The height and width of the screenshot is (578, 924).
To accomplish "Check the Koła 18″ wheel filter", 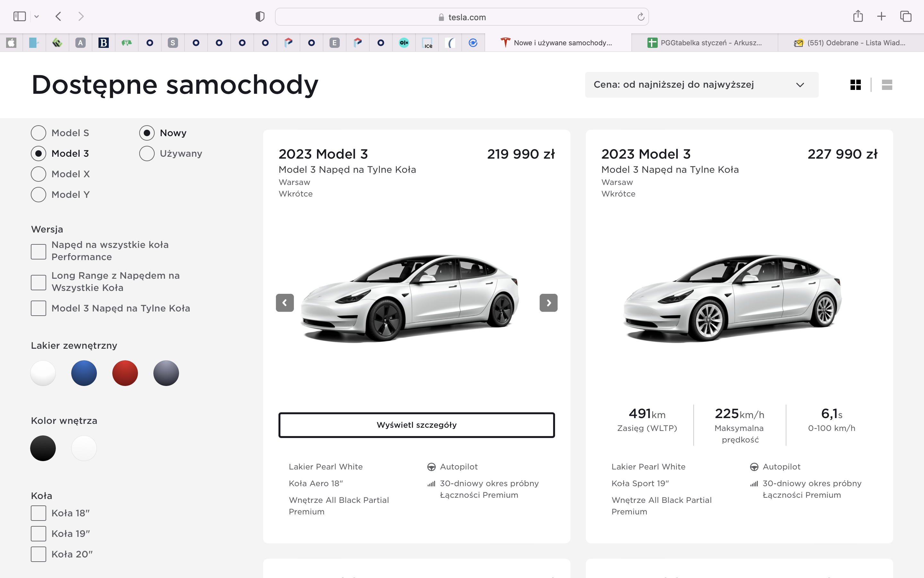I will [38, 513].
